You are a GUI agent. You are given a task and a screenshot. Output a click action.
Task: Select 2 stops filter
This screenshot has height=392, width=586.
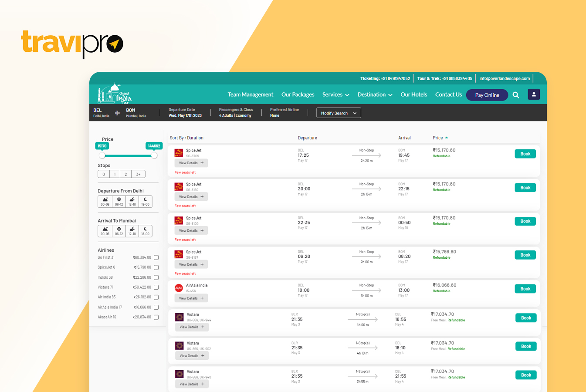126,174
